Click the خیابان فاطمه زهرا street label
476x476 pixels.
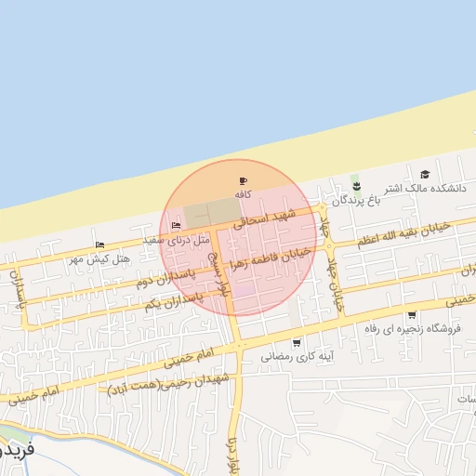(x=271, y=259)
